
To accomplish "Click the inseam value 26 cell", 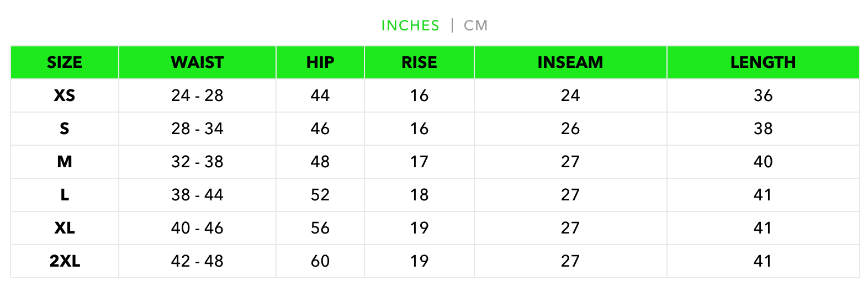I will click(570, 129).
